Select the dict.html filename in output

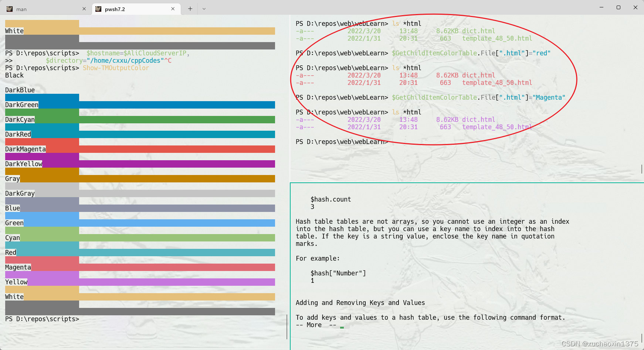tap(479, 31)
